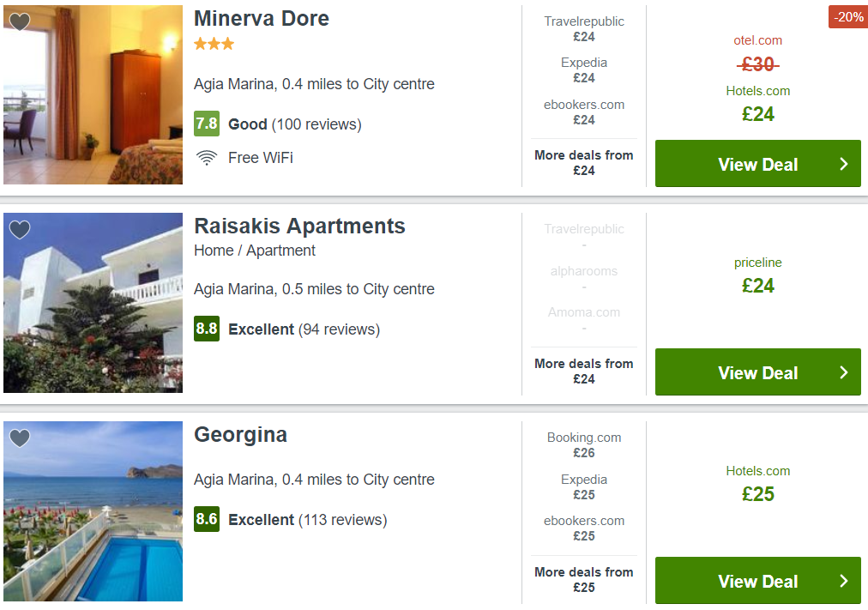Toggle heart on Raisakis Apartments photo

(20, 230)
